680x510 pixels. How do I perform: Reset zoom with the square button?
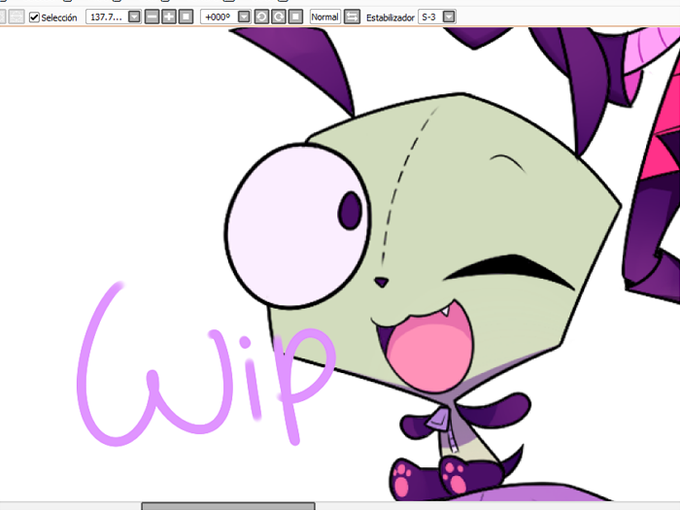coord(186,17)
